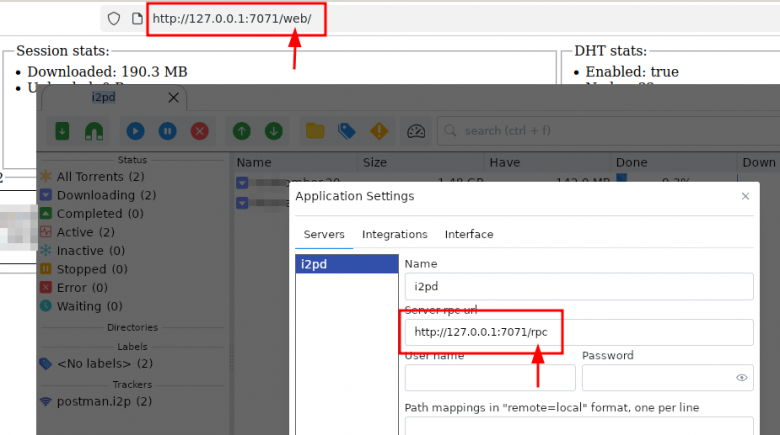Close the Application Settings dialog
Viewport: 780px width, 435px height.
coord(745,196)
